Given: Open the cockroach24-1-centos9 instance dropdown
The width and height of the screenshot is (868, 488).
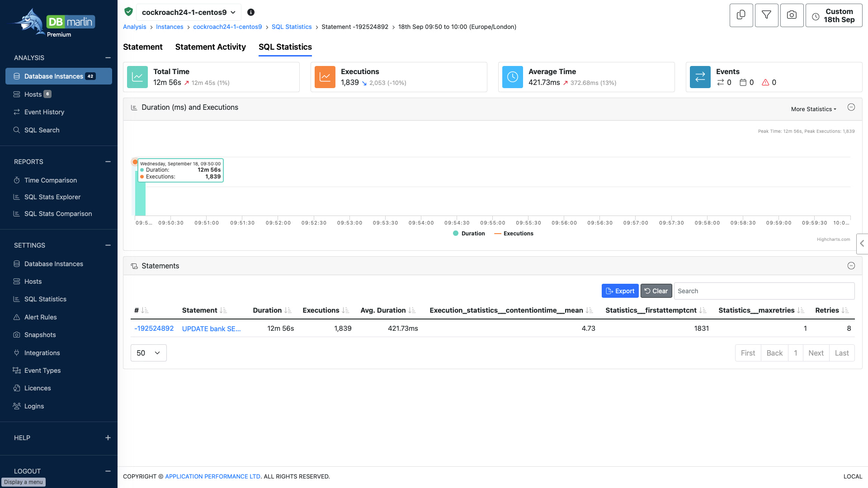Looking at the screenshot, I should 189,12.
